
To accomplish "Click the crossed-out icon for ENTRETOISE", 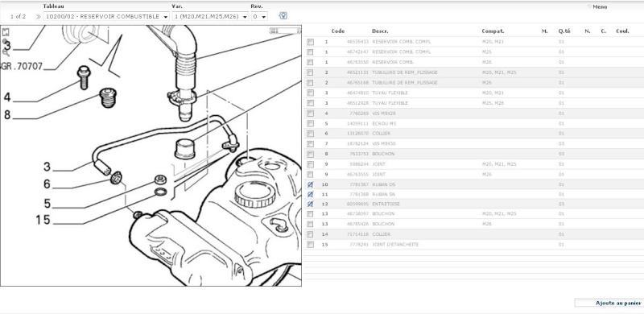I will pyautogui.click(x=310, y=205).
